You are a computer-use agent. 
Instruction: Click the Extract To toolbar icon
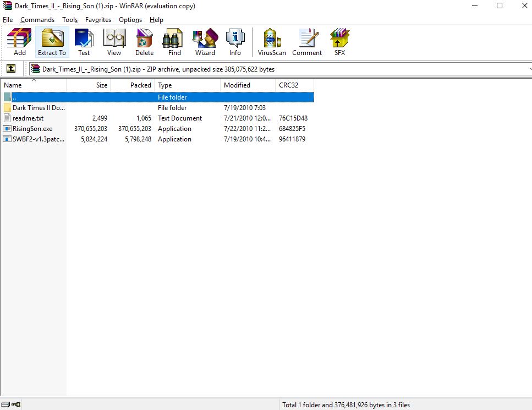point(52,42)
